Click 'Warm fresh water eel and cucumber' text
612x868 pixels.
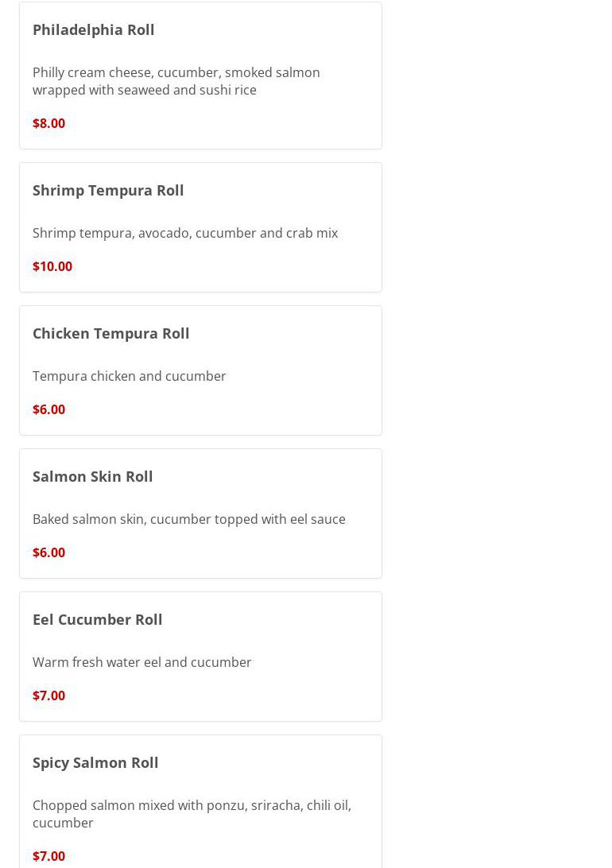141,662
